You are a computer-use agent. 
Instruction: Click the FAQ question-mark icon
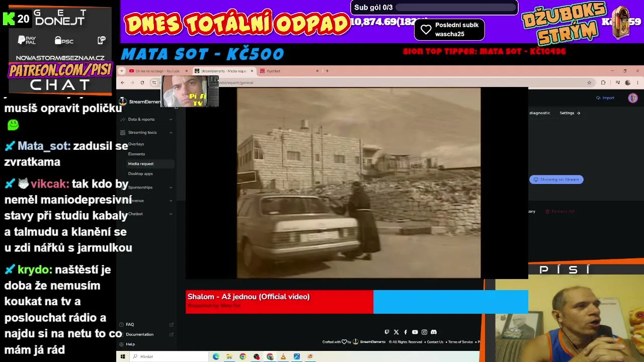point(121,324)
